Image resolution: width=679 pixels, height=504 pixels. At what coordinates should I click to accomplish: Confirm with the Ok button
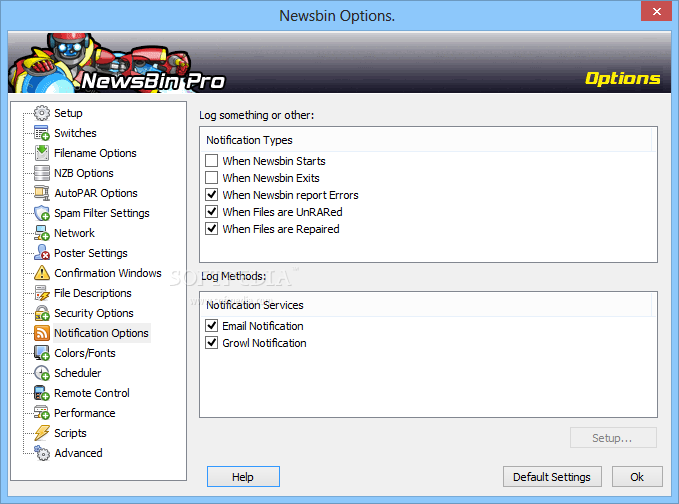(x=637, y=477)
